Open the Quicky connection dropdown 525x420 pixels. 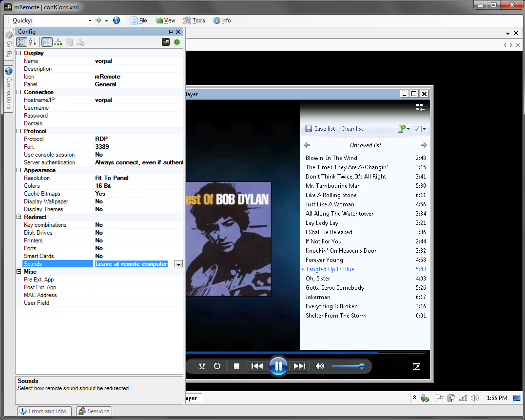[89, 20]
